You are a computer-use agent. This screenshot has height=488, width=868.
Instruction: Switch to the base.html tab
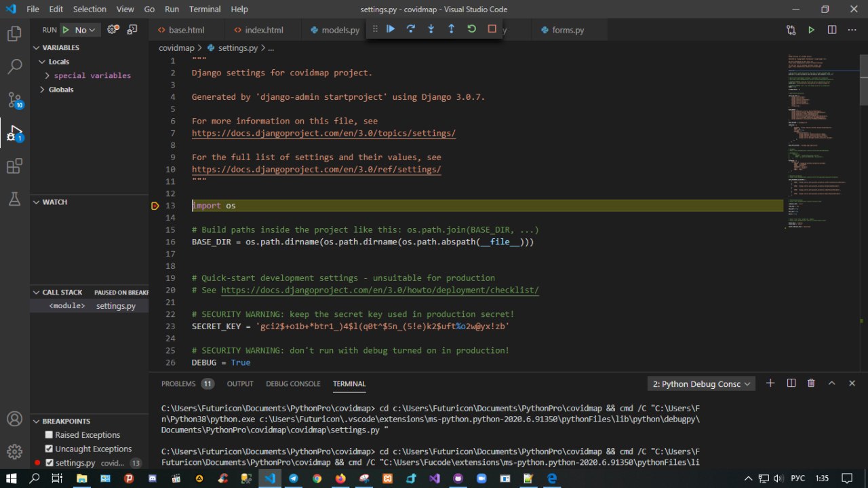pos(186,30)
